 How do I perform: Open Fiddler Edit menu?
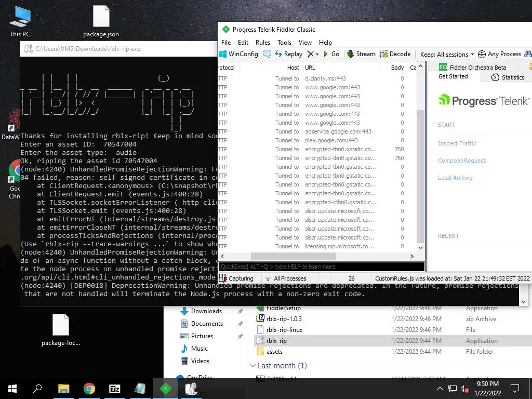point(243,43)
